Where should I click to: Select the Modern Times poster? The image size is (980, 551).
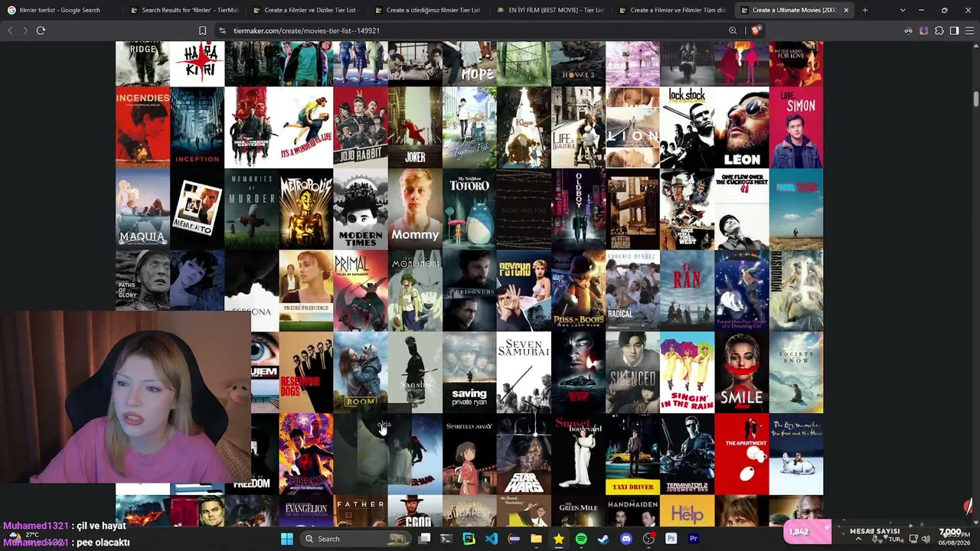pyautogui.click(x=361, y=209)
